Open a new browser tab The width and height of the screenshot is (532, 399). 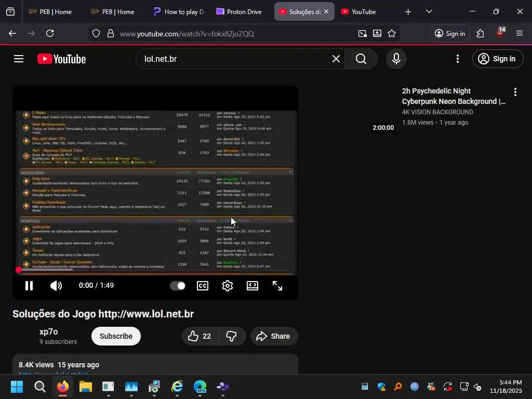(x=408, y=12)
